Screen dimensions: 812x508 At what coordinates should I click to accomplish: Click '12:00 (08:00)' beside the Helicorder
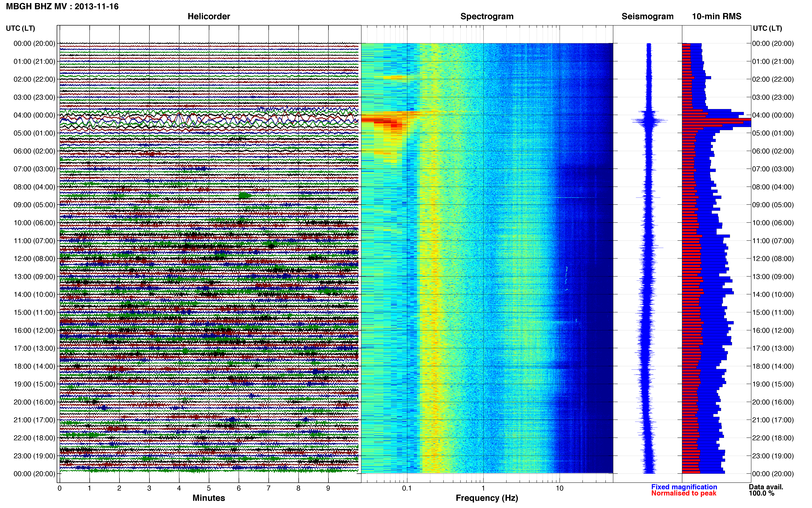(34, 259)
